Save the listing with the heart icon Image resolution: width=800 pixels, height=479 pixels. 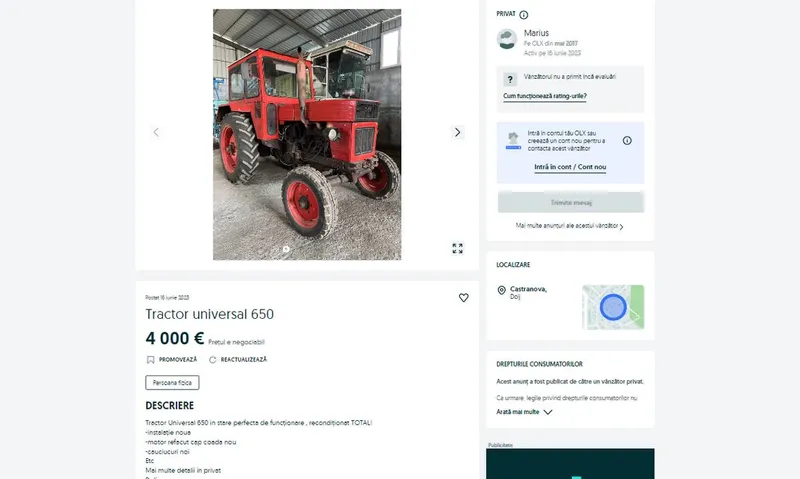tap(463, 297)
